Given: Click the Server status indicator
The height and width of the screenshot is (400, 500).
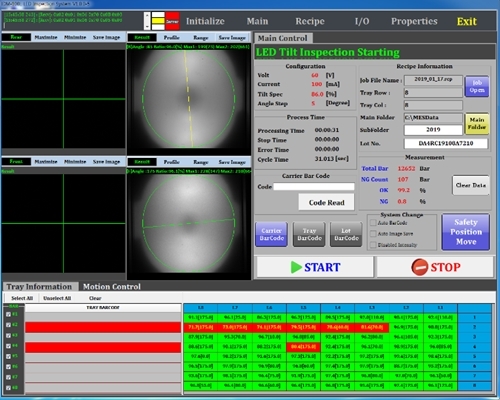Looking at the screenshot, I should [172, 21].
